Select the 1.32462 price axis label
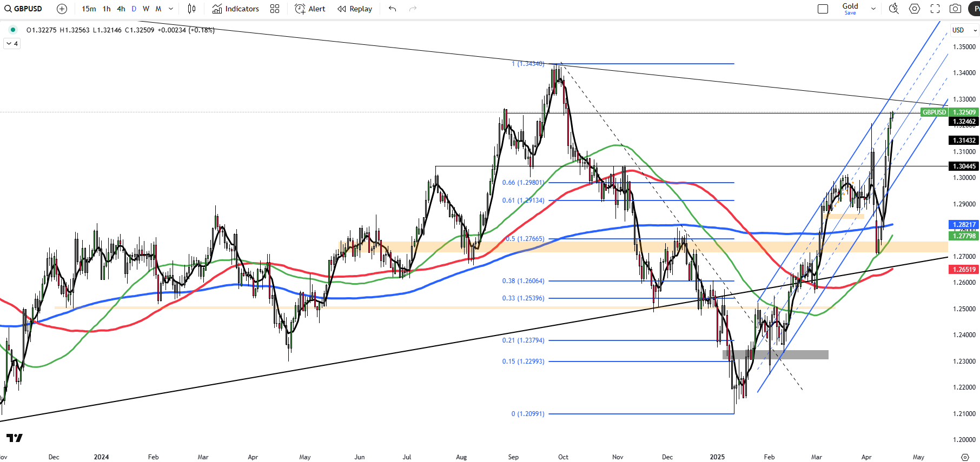980x462 pixels. tap(964, 122)
